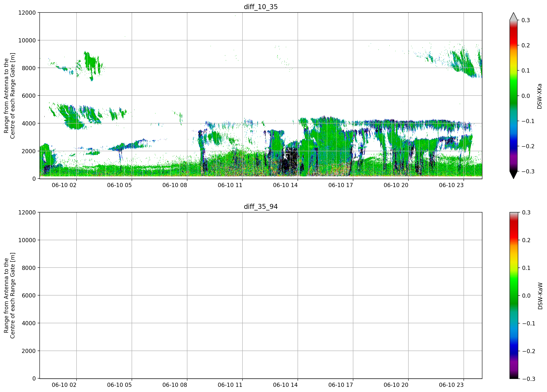Click the upper colorbar's black bottom arrow

pyautogui.click(x=513, y=175)
